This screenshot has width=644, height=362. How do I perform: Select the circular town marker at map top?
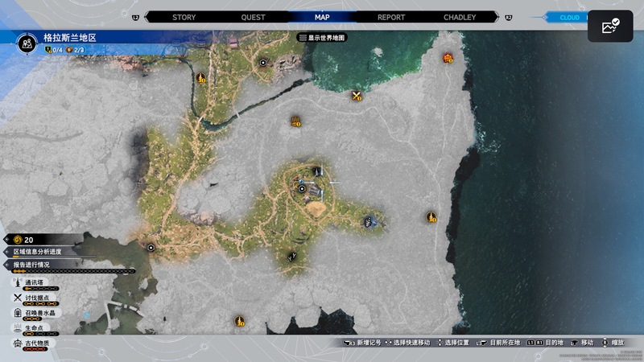262,62
